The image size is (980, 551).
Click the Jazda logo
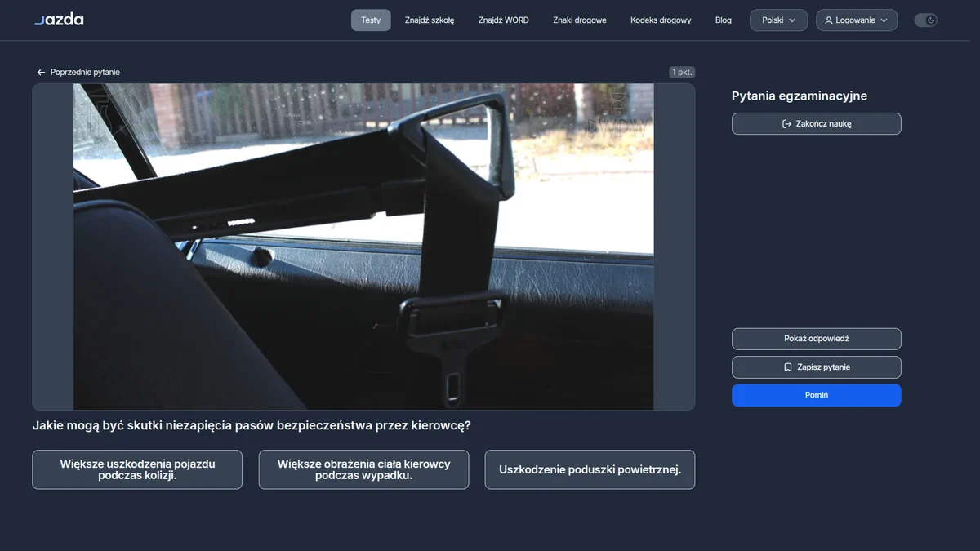coord(59,20)
